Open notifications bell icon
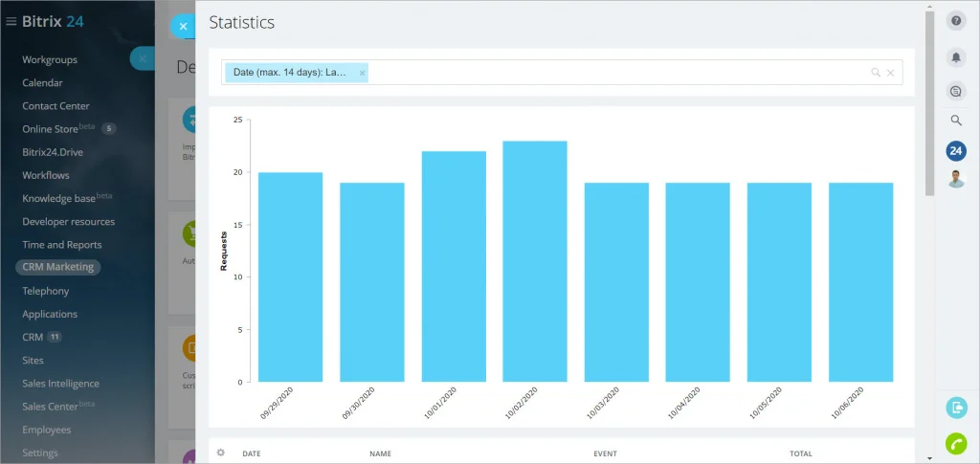The image size is (980, 464). click(x=956, y=57)
